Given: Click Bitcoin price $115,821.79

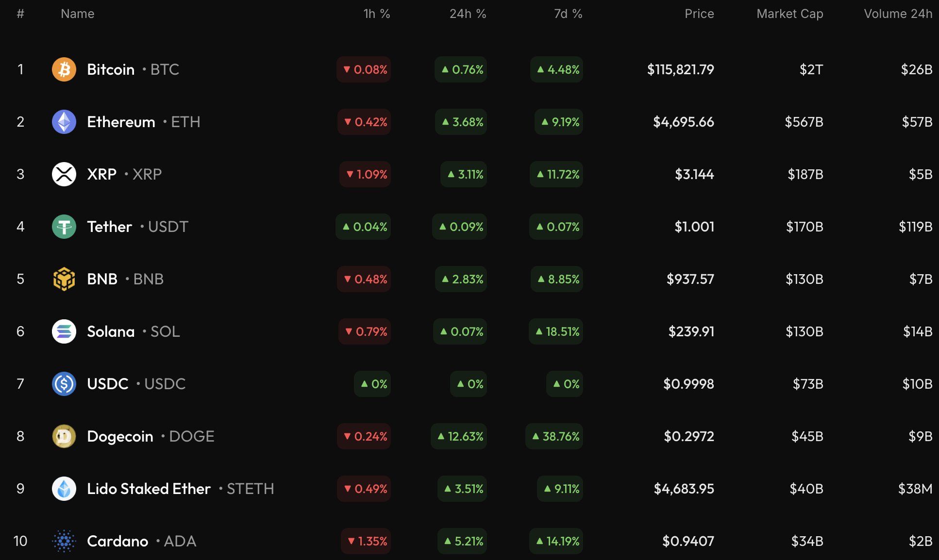Looking at the screenshot, I should [680, 69].
